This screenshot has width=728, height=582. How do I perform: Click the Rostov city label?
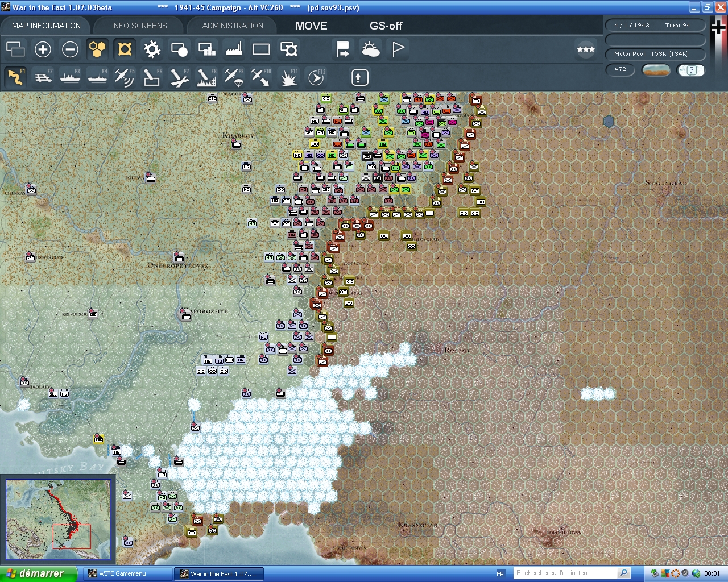pos(457,350)
